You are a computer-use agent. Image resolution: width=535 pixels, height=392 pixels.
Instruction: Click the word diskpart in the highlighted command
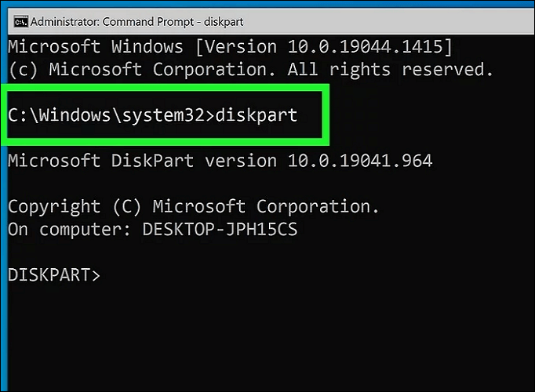coord(256,115)
